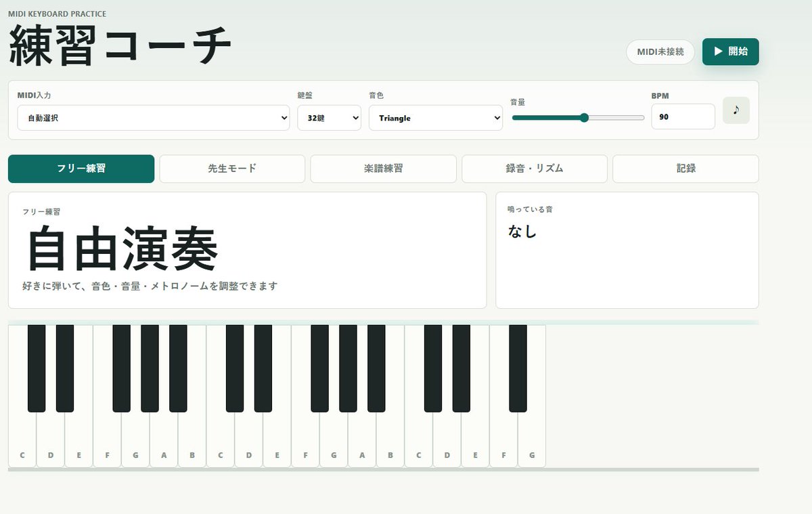The height and width of the screenshot is (514, 812).
Task: Click the 好きに弾いて description text
Action: point(150,286)
